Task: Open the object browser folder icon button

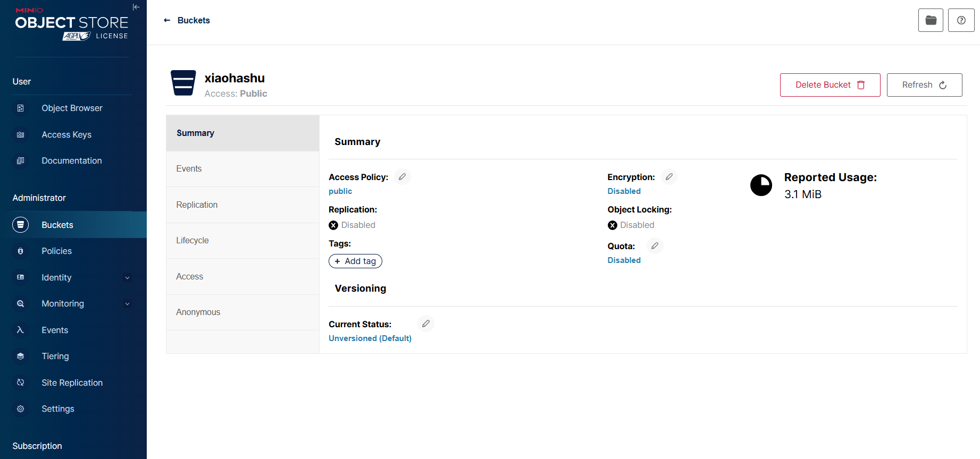Action: point(930,20)
